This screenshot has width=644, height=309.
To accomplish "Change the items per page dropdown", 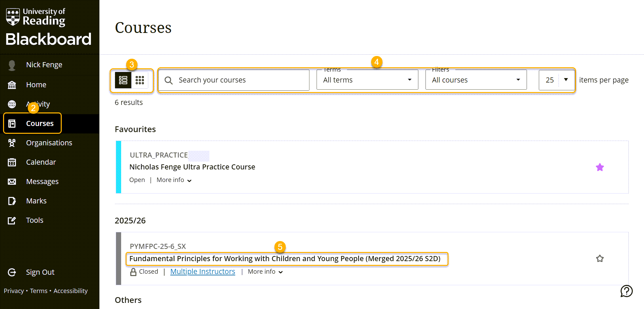I will tap(556, 80).
